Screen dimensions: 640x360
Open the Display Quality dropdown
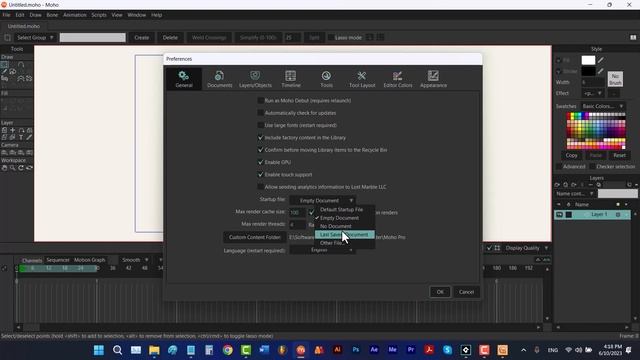527,248
